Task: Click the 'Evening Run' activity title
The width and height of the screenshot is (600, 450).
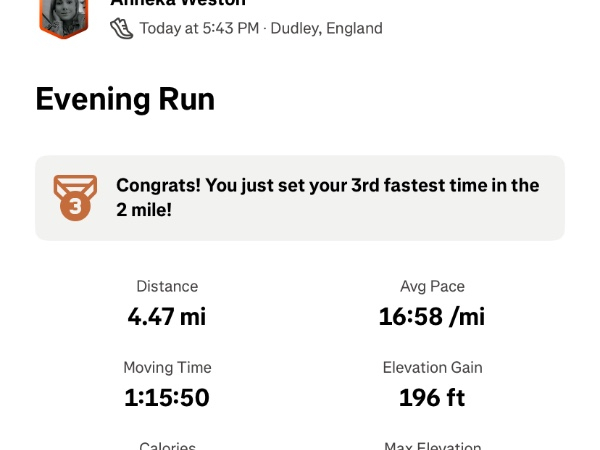Action: click(125, 99)
